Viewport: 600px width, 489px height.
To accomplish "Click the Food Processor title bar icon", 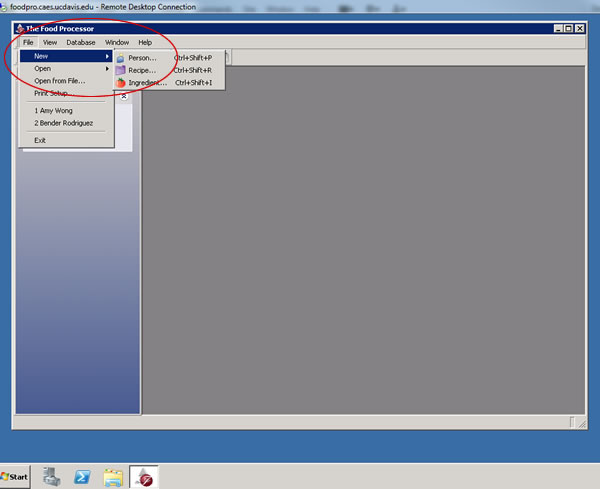I will pos(19,28).
